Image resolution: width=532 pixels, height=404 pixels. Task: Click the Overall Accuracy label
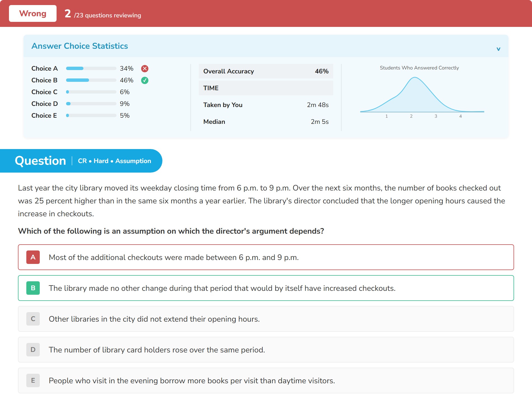[228, 71]
